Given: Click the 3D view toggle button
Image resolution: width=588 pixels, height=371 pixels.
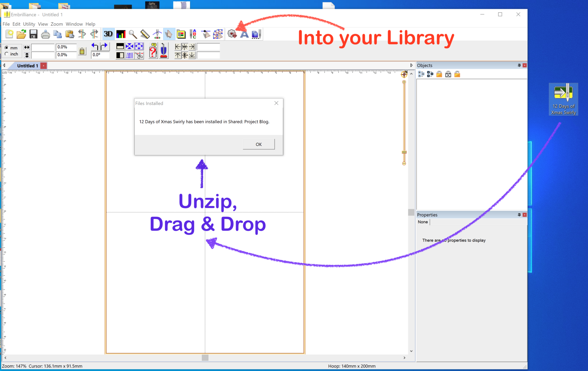Looking at the screenshot, I should coord(108,34).
